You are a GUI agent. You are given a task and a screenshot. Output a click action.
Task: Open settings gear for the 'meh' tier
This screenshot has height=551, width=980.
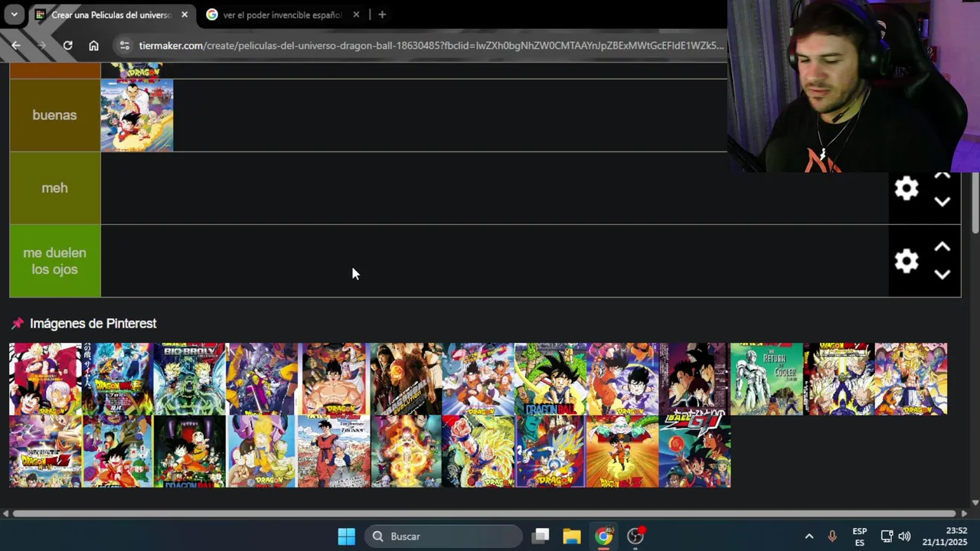pos(906,188)
